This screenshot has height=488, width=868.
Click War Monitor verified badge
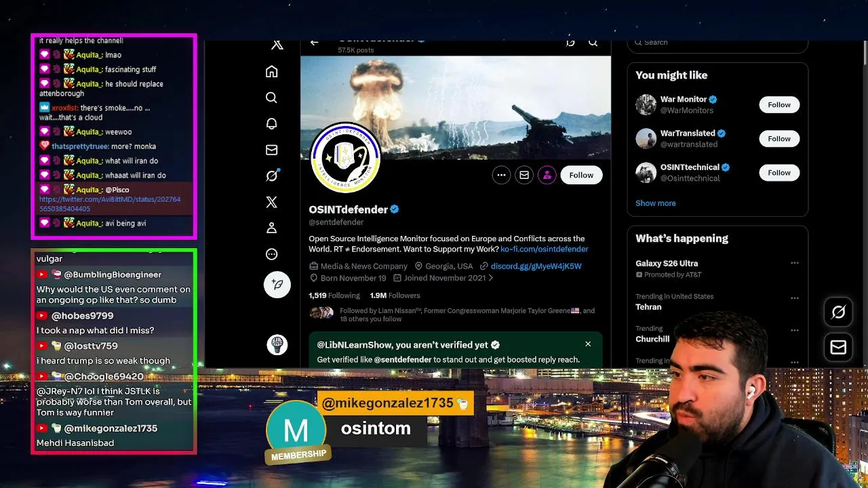[x=713, y=100]
